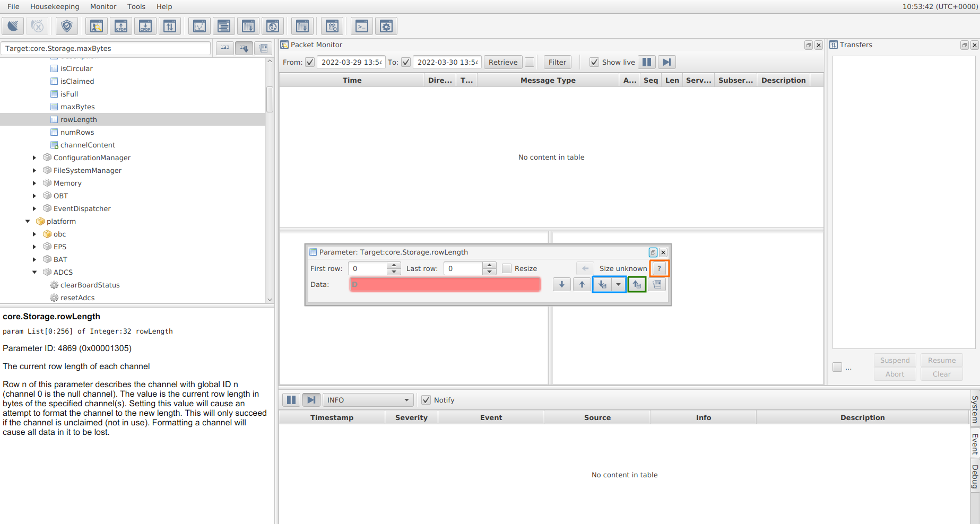Viewport: 980px width, 524px height.
Task: Click the satellite dish connect icon
Action: (13, 26)
